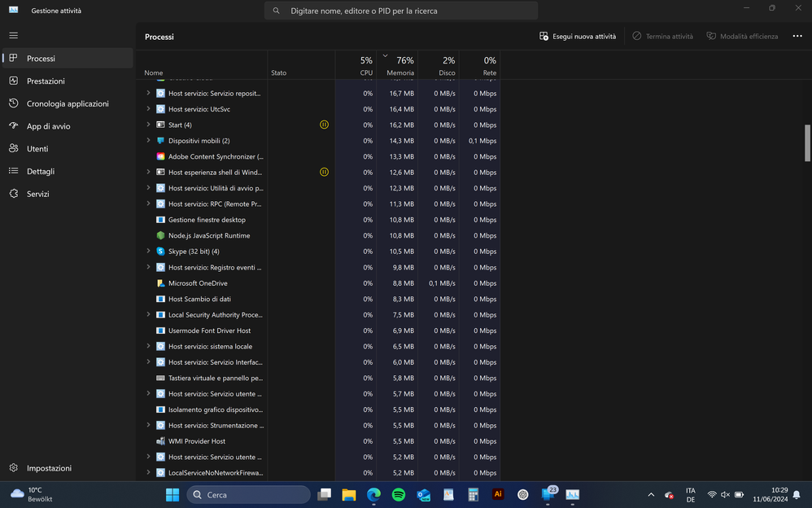Open Spotify from the taskbar

coord(399,494)
